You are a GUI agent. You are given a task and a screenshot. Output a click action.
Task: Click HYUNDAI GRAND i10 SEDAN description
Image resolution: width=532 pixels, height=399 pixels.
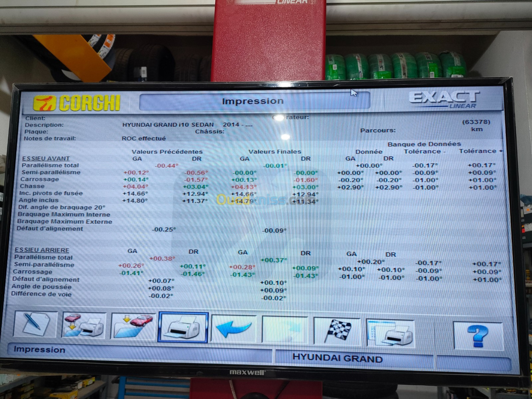168,125
